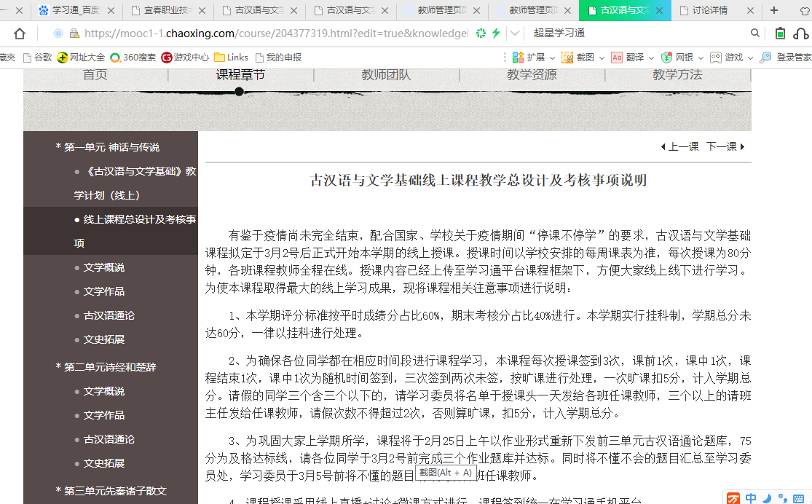Open the headphones icon in address bar

click(x=800, y=34)
